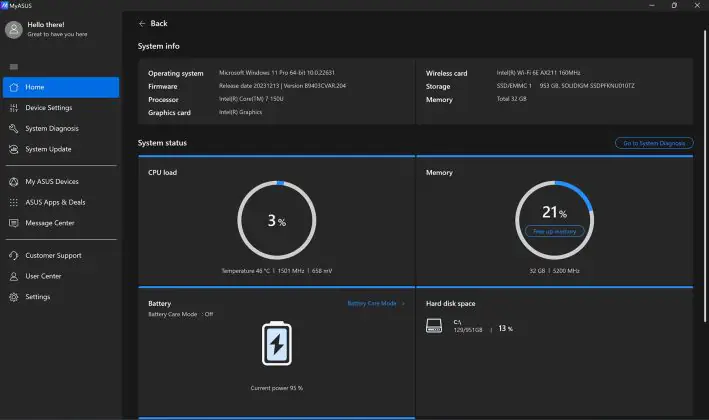
Task: Go to System Diagnosis section
Action: coord(61,128)
